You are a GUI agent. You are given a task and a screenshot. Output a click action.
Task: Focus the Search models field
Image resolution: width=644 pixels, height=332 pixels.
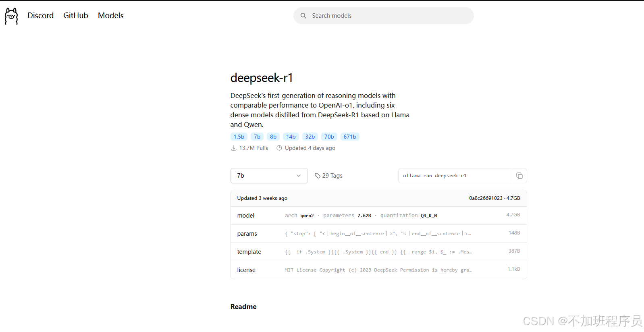tap(384, 16)
